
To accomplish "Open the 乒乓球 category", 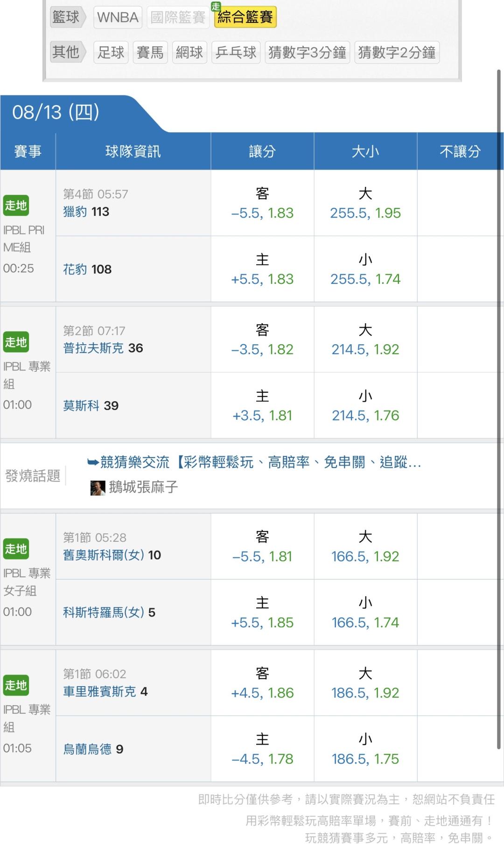I will [x=236, y=52].
